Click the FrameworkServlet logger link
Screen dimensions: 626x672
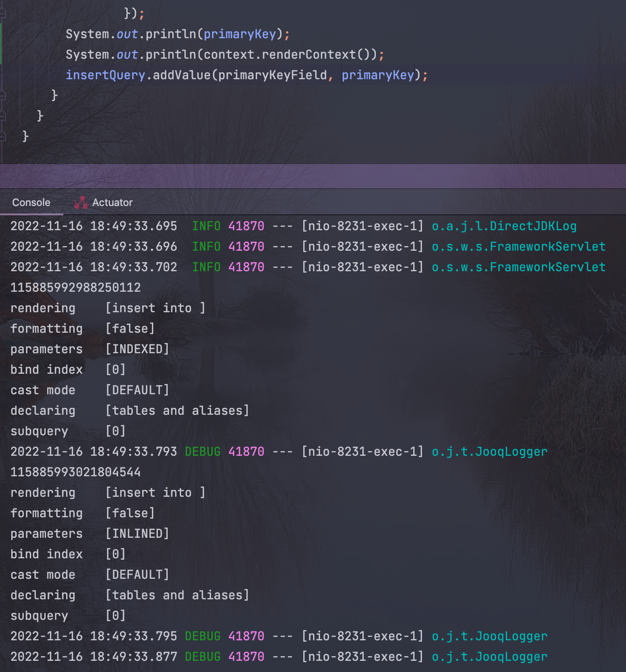click(x=518, y=247)
